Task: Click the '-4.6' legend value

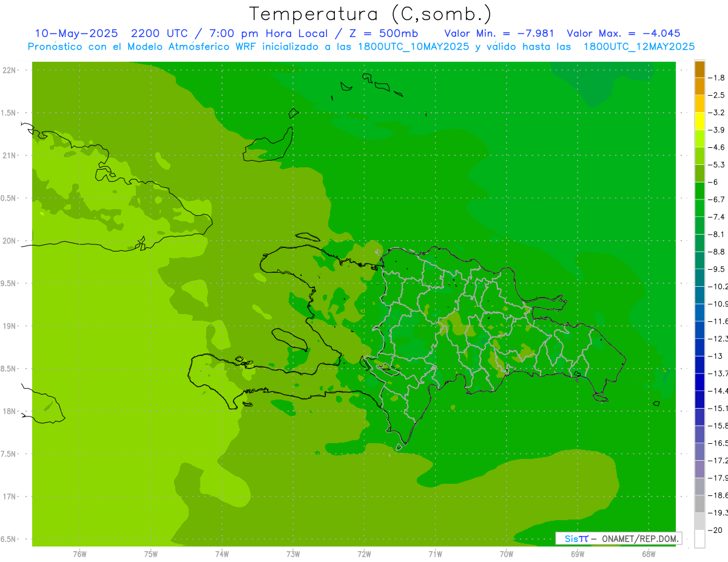Action: (x=718, y=147)
